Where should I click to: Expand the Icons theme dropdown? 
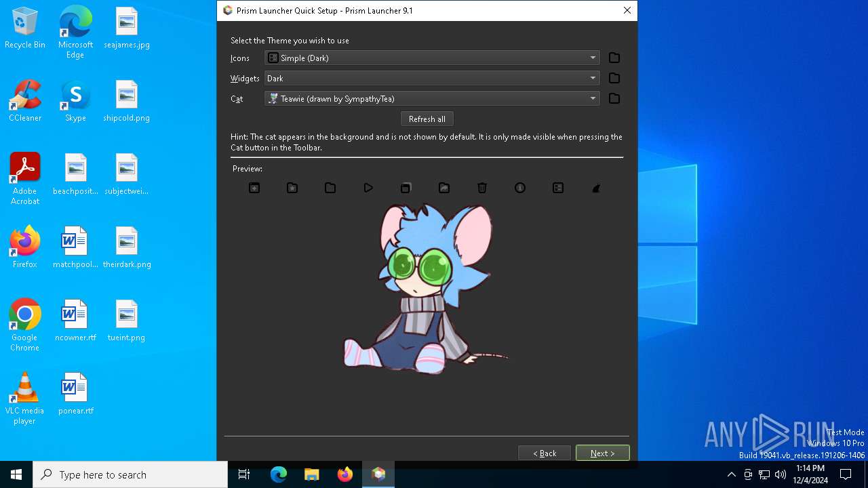[x=432, y=58]
